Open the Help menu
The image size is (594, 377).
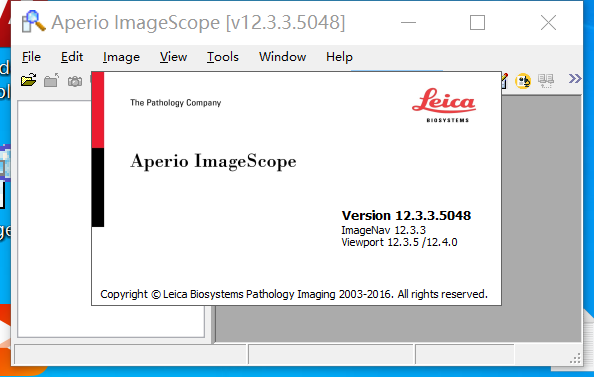339,57
